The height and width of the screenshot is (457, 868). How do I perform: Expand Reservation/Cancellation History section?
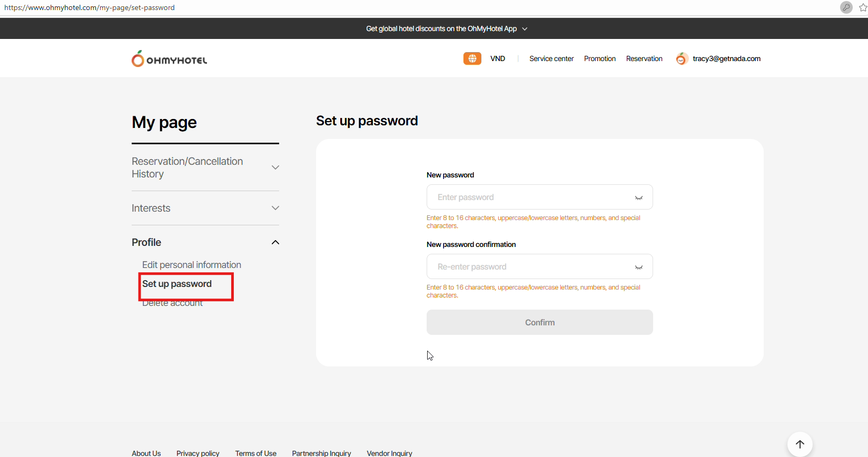(275, 167)
